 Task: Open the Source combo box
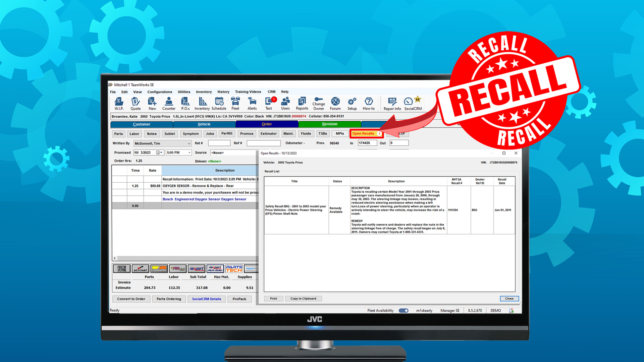coord(234,153)
